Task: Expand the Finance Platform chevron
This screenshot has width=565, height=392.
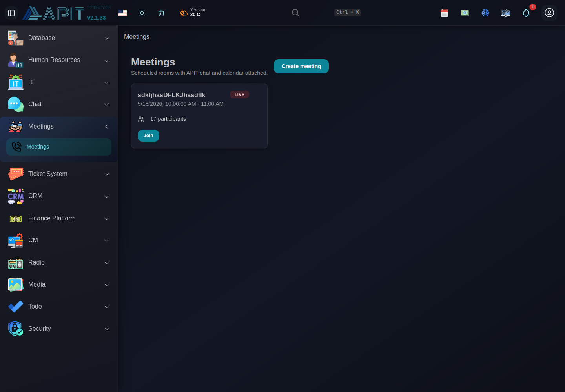Action: [x=107, y=218]
